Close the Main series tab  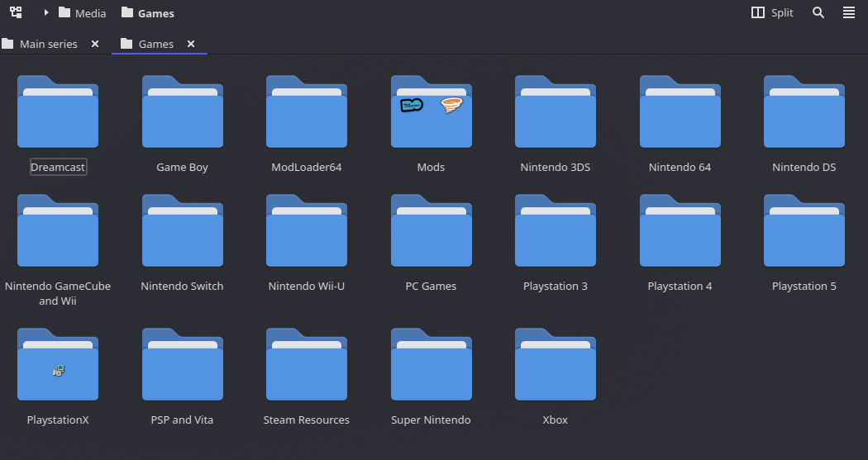coord(95,44)
